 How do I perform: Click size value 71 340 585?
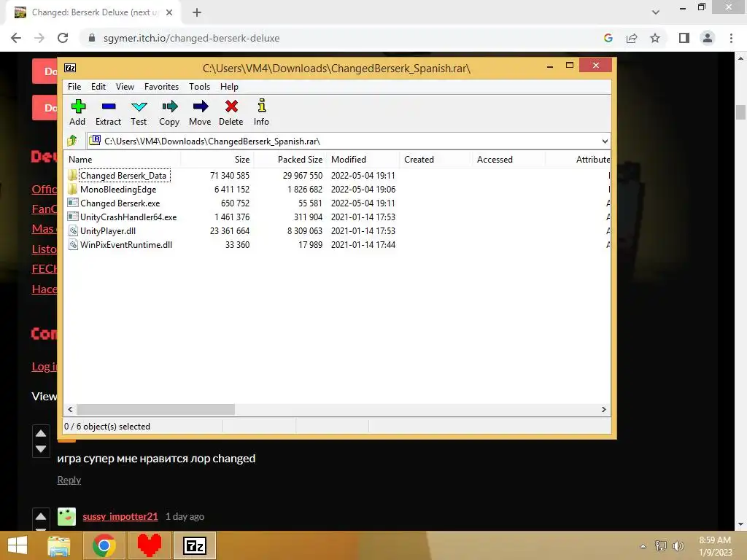(230, 176)
